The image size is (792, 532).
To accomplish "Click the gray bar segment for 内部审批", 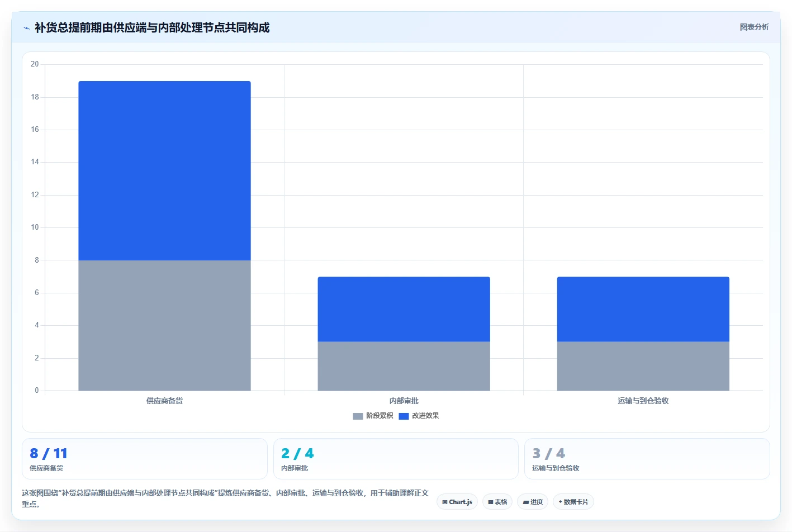I will coord(404,366).
